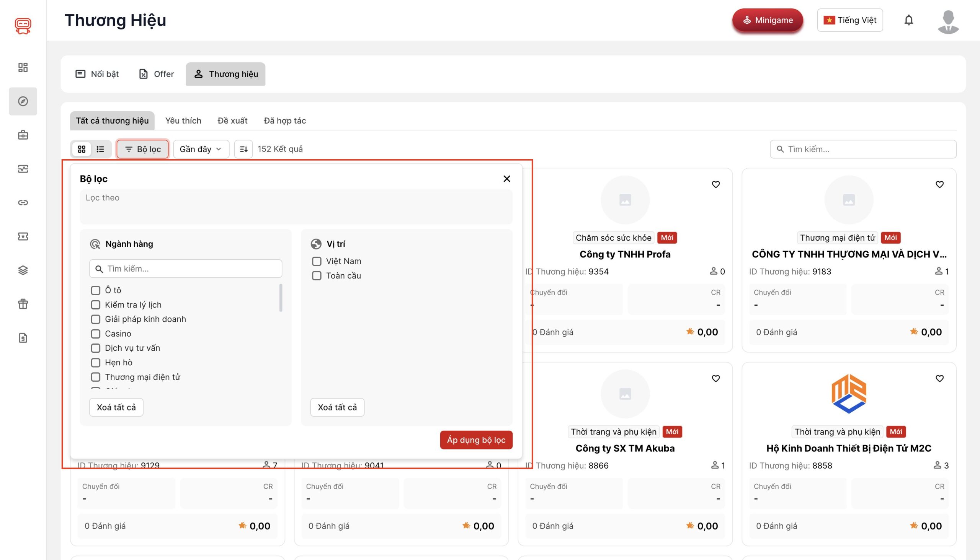This screenshot has width=980, height=560.
Task: Click Áp dụng bộ lọc button
Action: [x=476, y=440]
